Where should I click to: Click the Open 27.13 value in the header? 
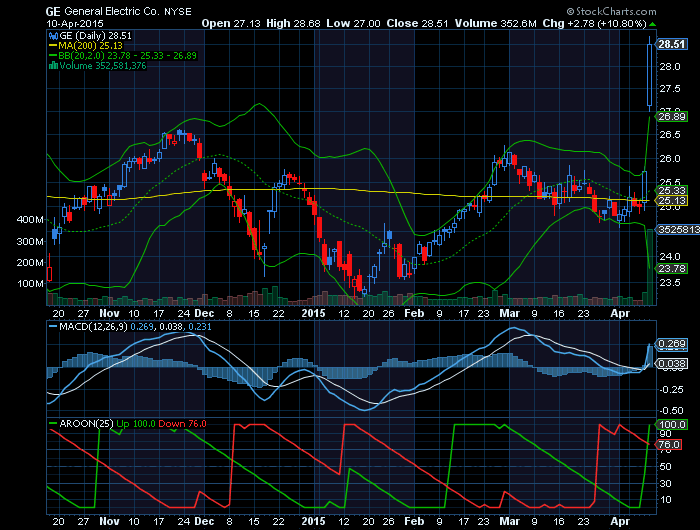coord(231,24)
